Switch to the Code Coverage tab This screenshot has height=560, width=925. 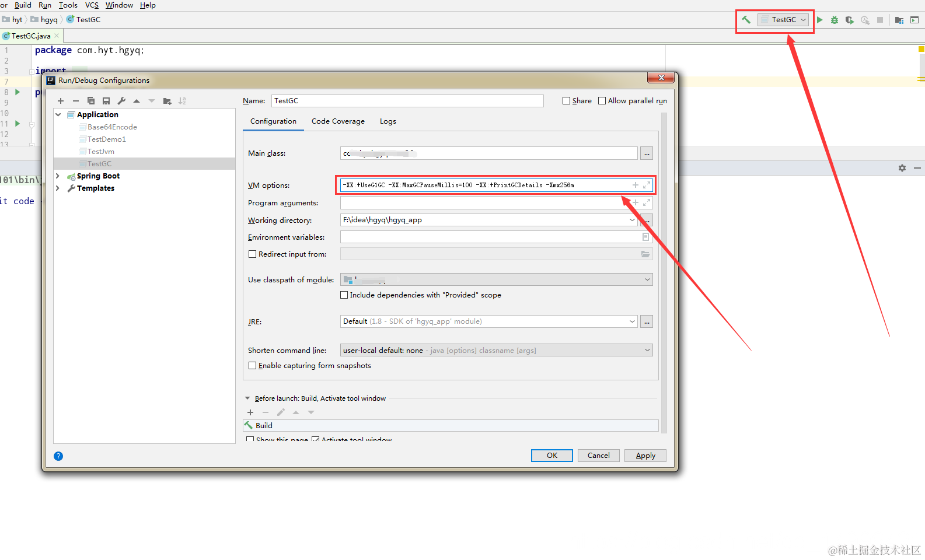tap(338, 121)
